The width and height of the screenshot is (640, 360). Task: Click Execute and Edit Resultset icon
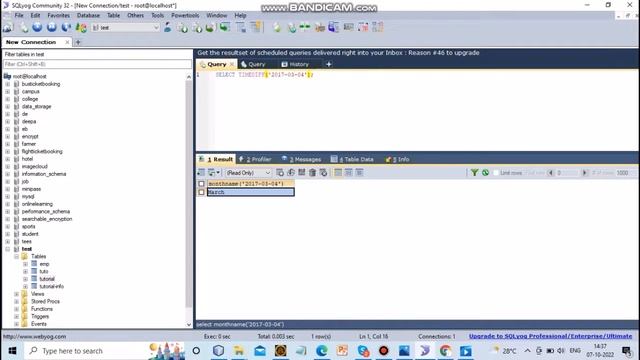[66, 27]
